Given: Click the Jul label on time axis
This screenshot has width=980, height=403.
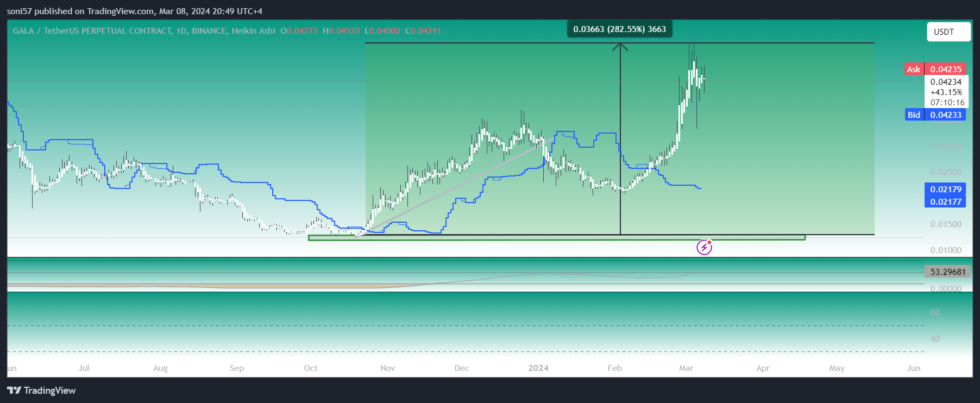Looking at the screenshot, I should (84, 368).
